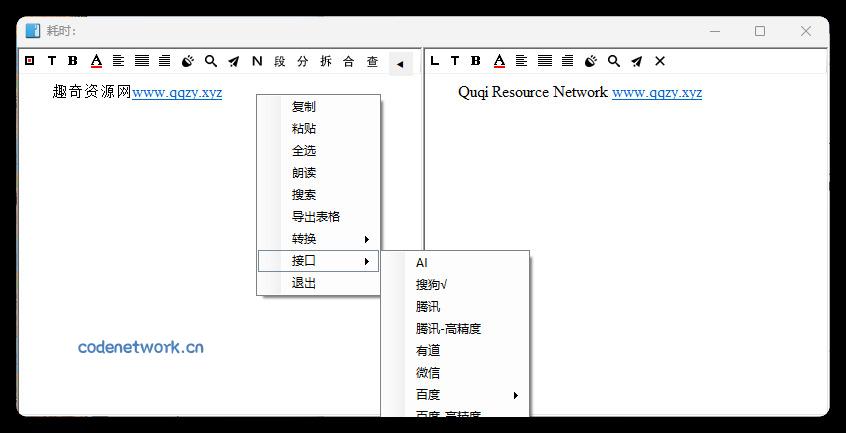Click the 段 paragraph button in left toolbar
The image size is (846, 433).
(280, 61)
